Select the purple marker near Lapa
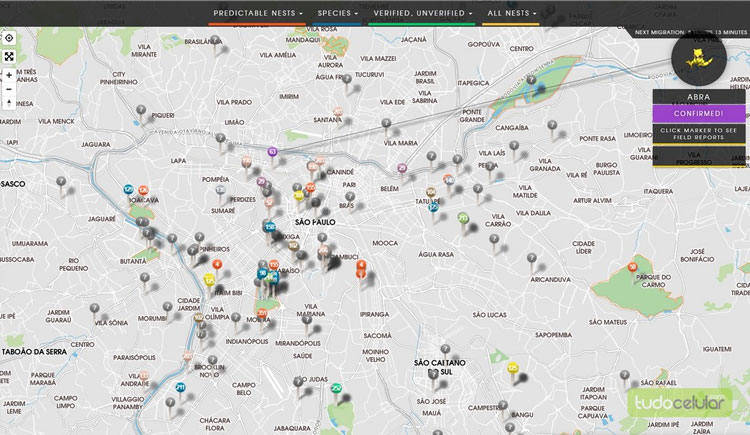Image resolution: width=750 pixels, height=435 pixels. tap(272, 152)
